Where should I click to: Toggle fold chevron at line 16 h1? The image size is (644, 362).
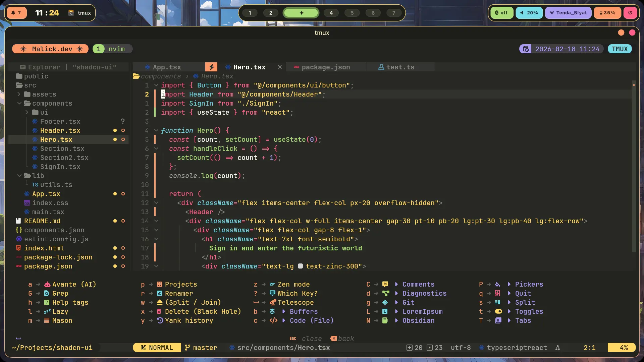click(x=156, y=239)
